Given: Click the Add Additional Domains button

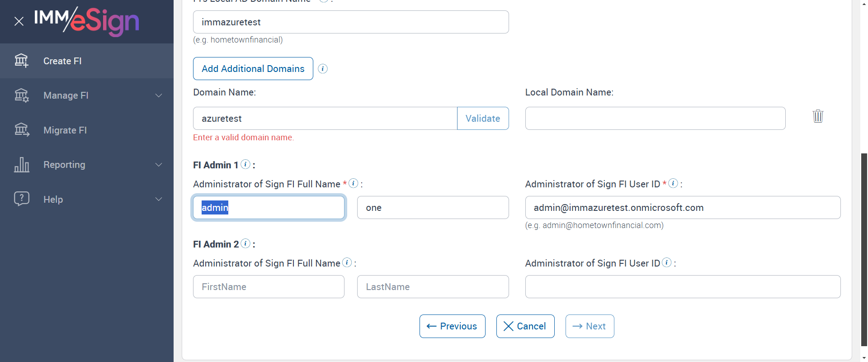Looking at the screenshot, I should click(253, 69).
